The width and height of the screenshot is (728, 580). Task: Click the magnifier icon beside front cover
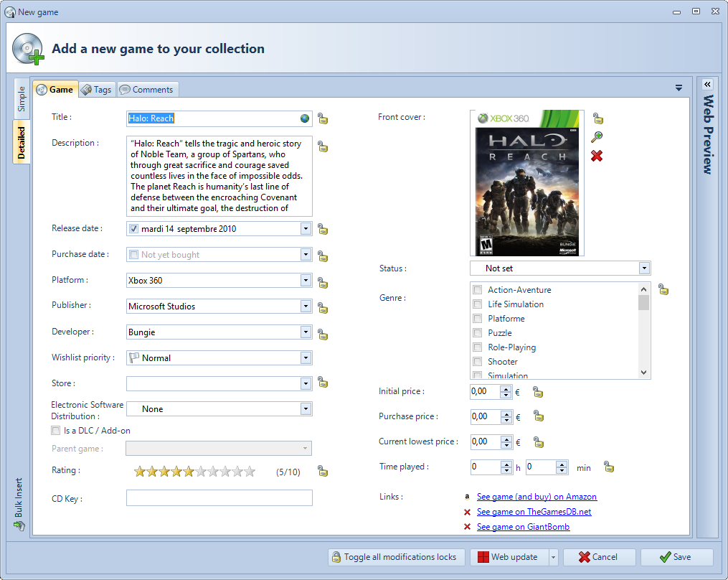pyautogui.click(x=597, y=137)
